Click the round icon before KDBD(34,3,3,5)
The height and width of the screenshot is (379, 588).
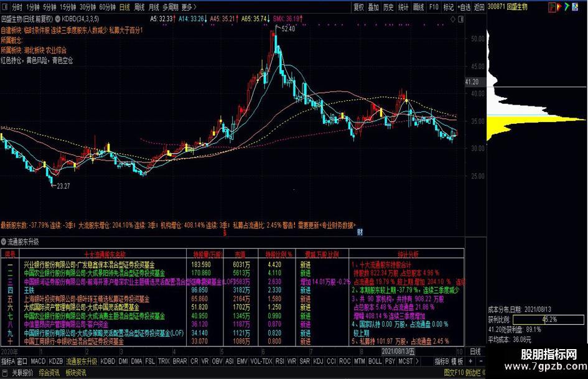point(58,19)
